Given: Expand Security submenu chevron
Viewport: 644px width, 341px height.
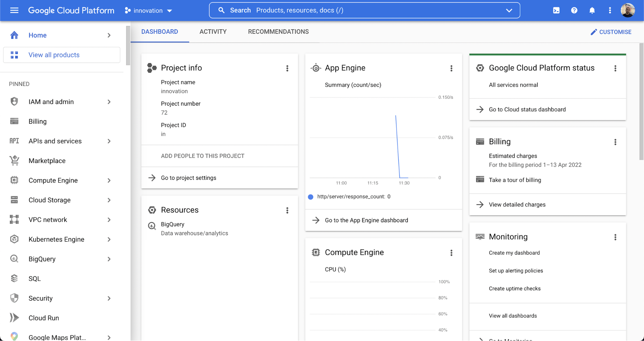Looking at the screenshot, I should click(x=109, y=298).
